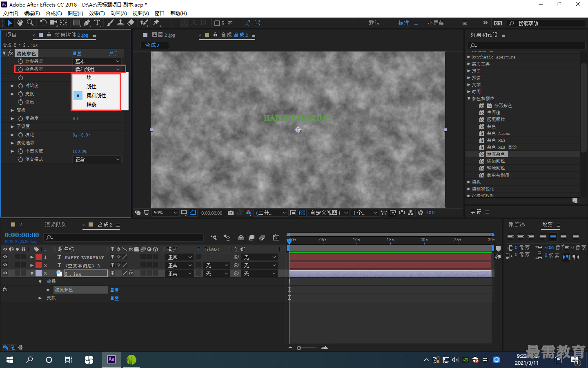Select the Roto Brush tool
Viewport: 588px width, 368px height.
point(144,23)
